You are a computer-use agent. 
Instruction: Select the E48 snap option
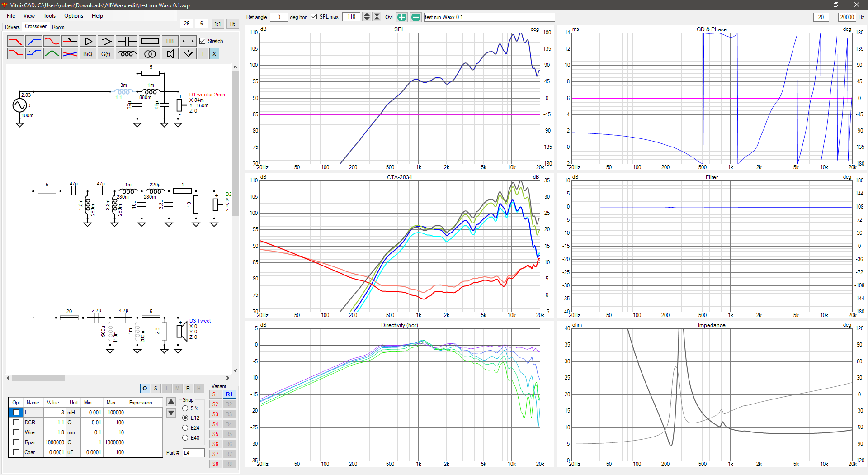185,438
